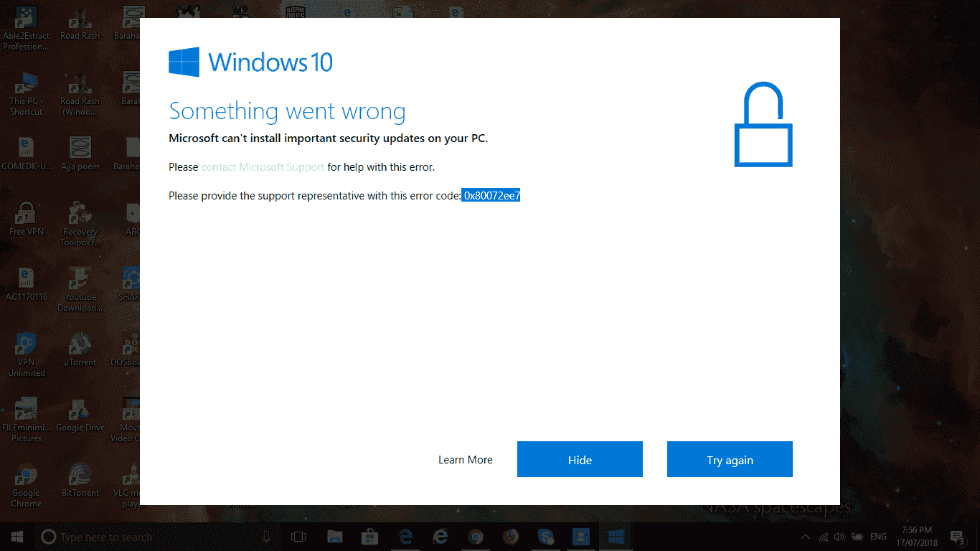The width and height of the screenshot is (980, 551).
Task: Click the battery status tray icon
Action: click(x=856, y=537)
